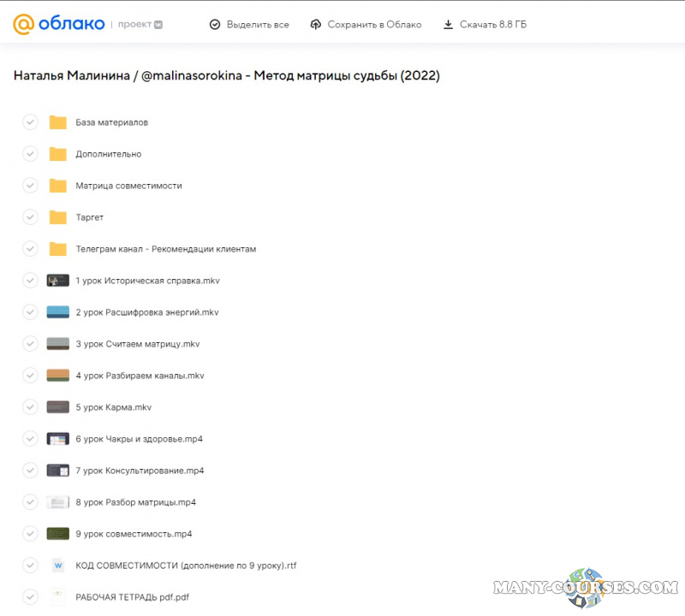This screenshot has height=616, width=685.
Task: Click the Выделить все checkmark icon
Action: pyautogui.click(x=215, y=25)
